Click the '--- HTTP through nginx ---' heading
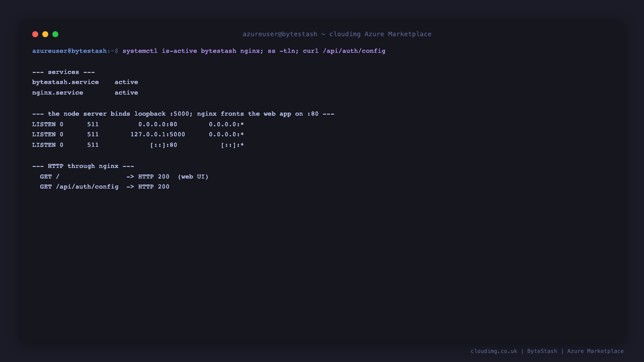 (x=83, y=166)
